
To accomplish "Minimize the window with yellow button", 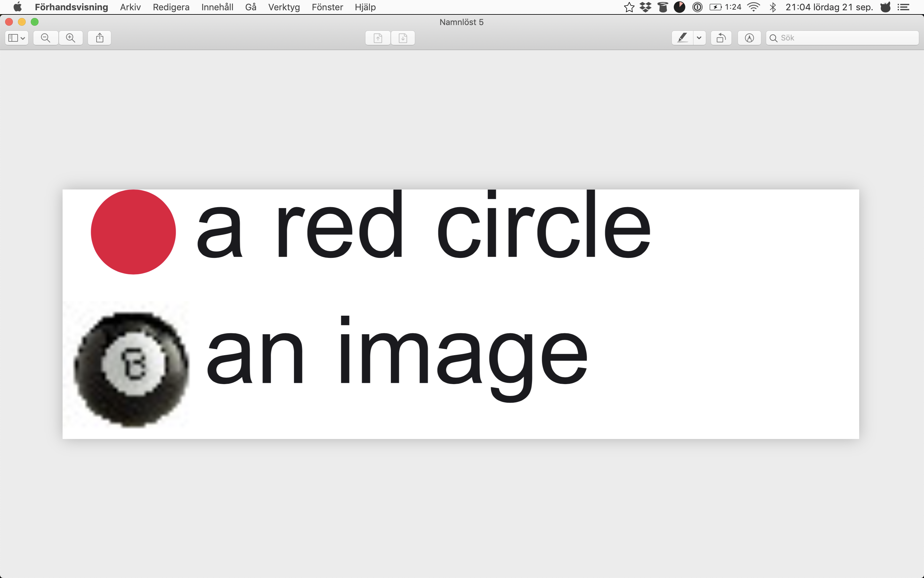I will click(22, 22).
